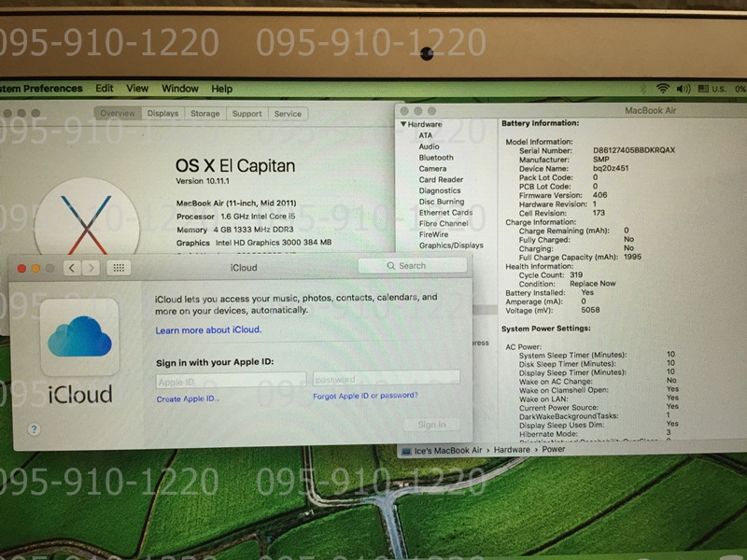
Task: Switch to the Storage tab
Action: [205, 114]
